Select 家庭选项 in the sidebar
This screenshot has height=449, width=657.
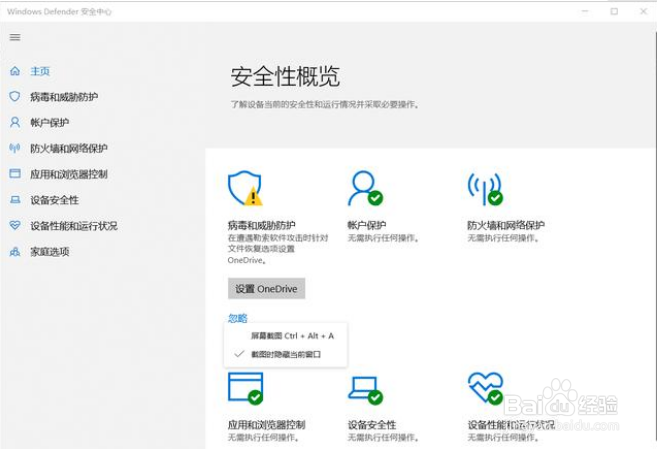coord(49,252)
